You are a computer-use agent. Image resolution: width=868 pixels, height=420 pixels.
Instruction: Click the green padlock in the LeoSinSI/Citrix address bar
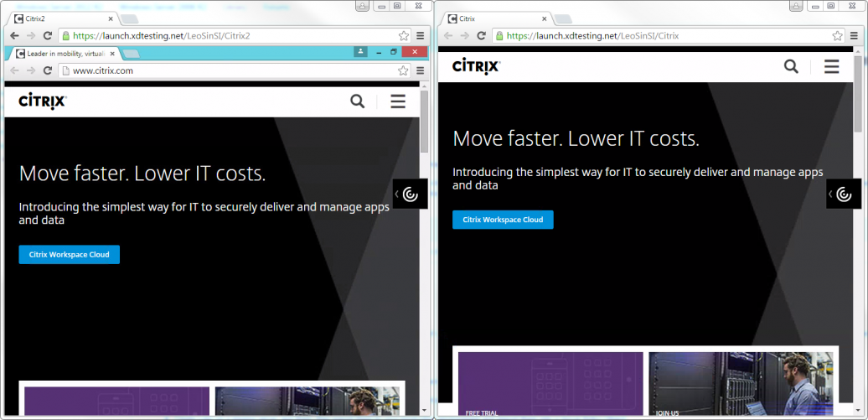[500, 36]
